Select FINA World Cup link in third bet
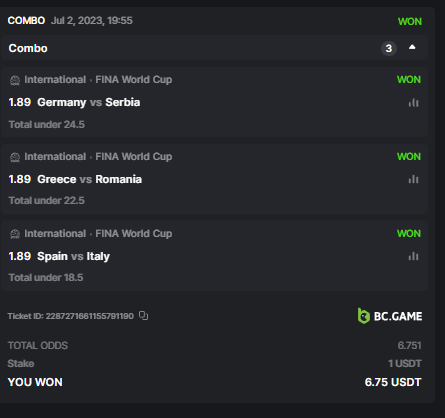Screen dimensions: 445x418 pyautogui.click(x=134, y=234)
